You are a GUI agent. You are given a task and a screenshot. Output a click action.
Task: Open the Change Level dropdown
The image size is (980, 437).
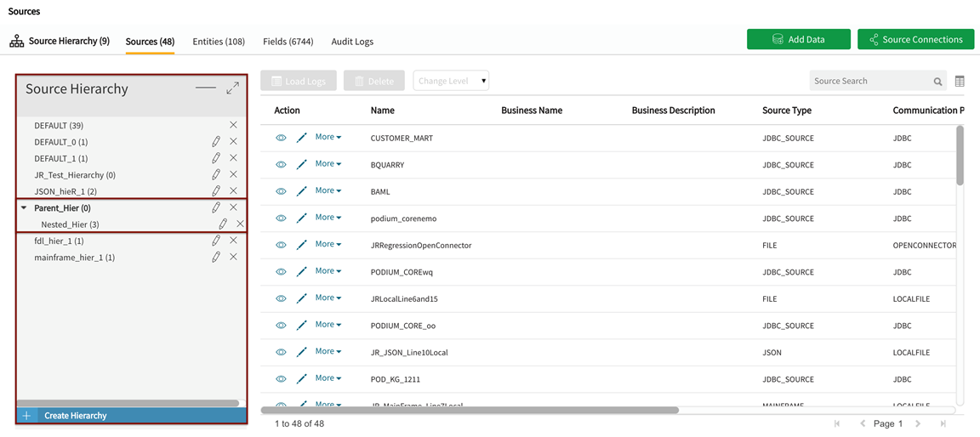(451, 81)
